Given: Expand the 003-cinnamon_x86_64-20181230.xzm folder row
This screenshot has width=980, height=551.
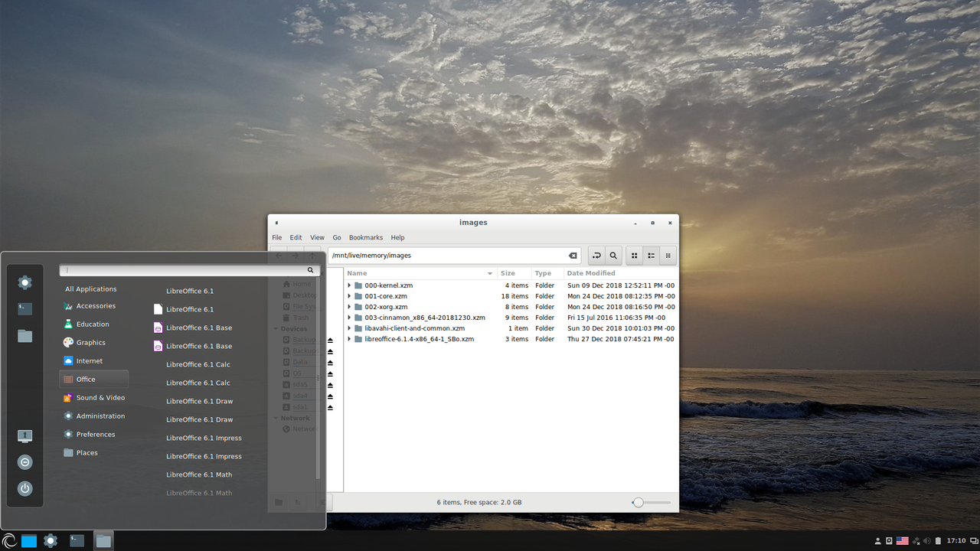Looking at the screenshot, I should tap(349, 318).
